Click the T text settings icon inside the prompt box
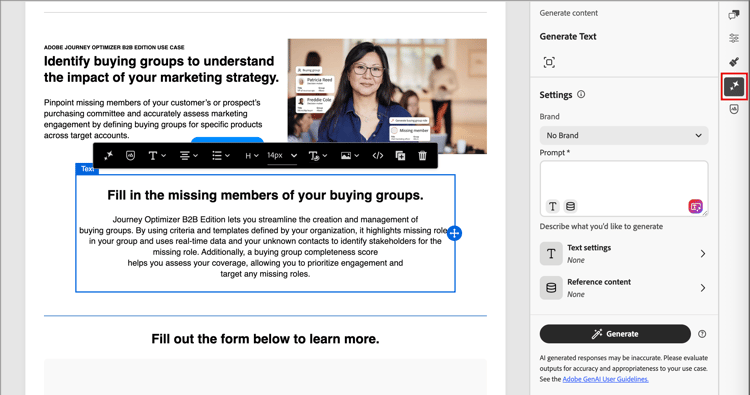The width and height of the screenshot is (750, 395). pyautogui.click(x=552, y=207)
